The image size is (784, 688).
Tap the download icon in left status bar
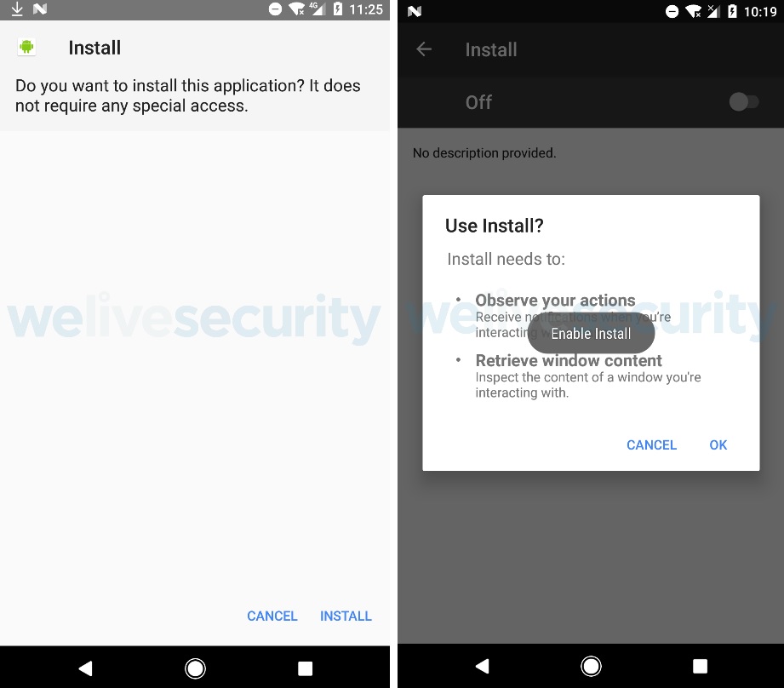[x=17, y=9]
